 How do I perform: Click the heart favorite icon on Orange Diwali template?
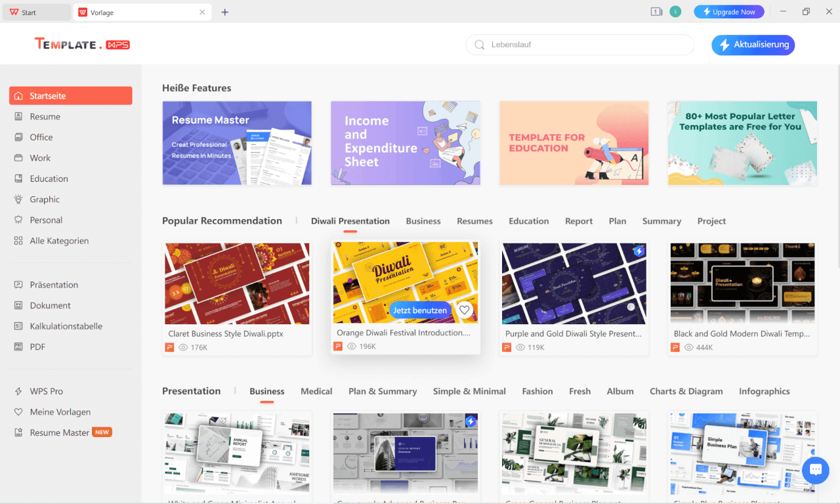(465, 310)
